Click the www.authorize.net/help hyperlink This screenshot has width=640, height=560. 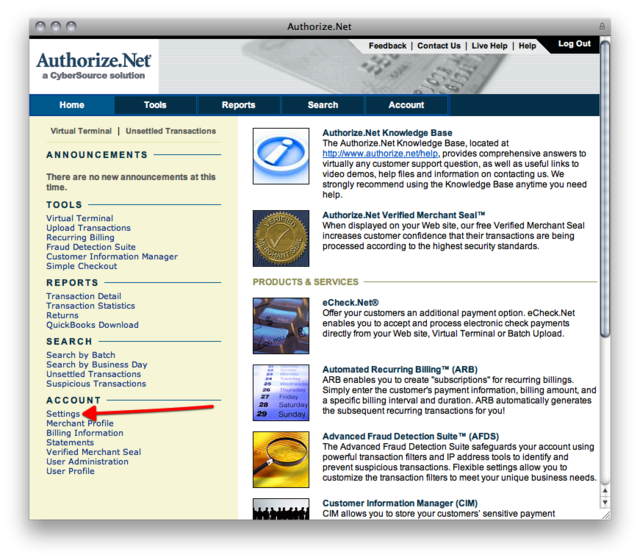pos(380,153)
